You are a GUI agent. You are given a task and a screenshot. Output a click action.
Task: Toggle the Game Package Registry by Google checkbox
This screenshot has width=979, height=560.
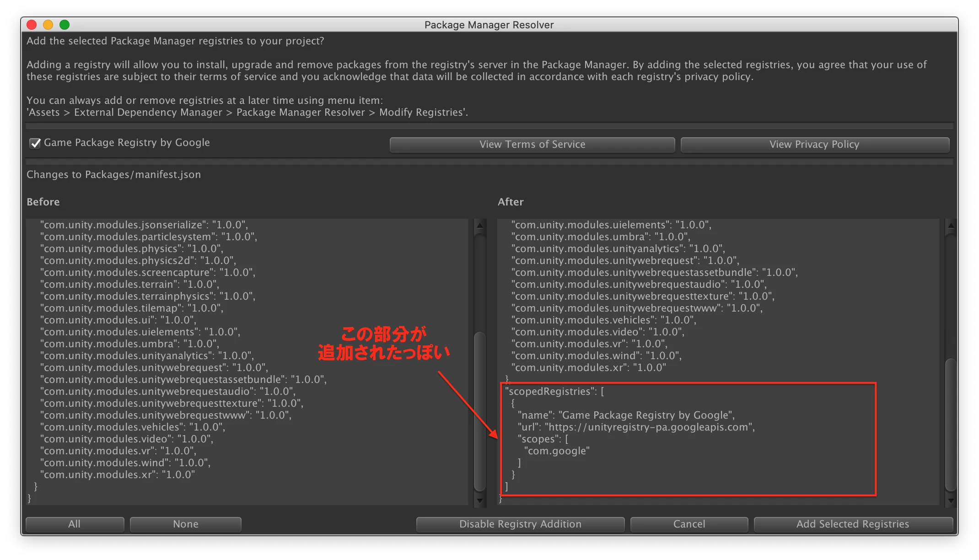[35, 143]
